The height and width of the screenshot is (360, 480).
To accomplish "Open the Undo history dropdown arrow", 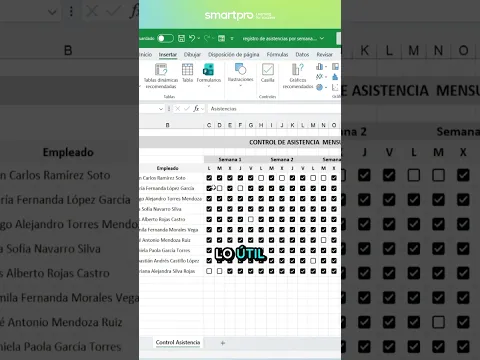I will point(199,39).
